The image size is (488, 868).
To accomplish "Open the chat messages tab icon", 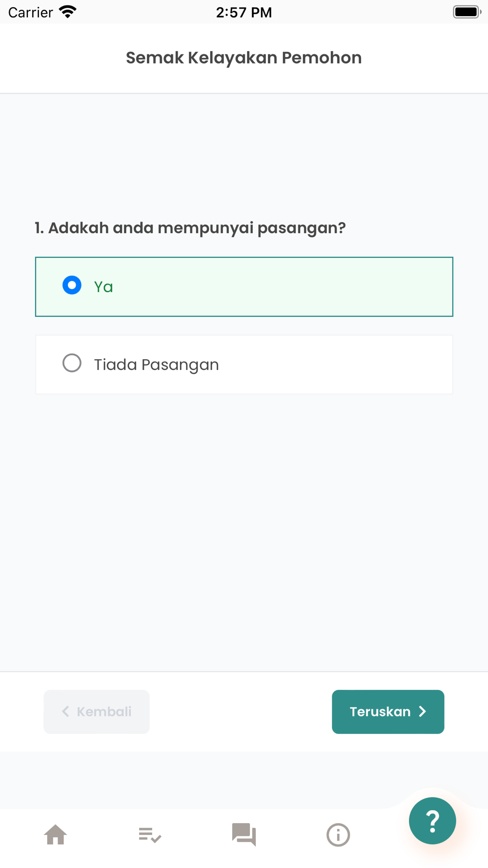I will [x=244, y=834].
